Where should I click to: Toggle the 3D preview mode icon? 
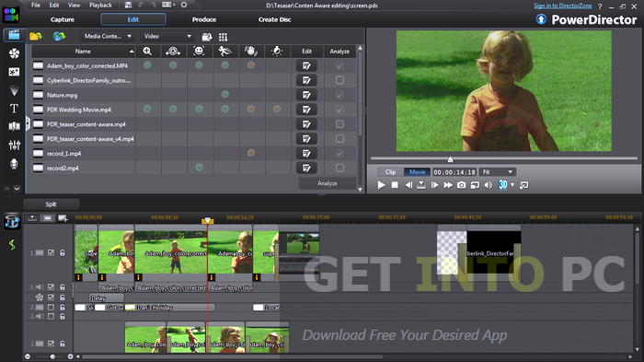tap(502, 185)
